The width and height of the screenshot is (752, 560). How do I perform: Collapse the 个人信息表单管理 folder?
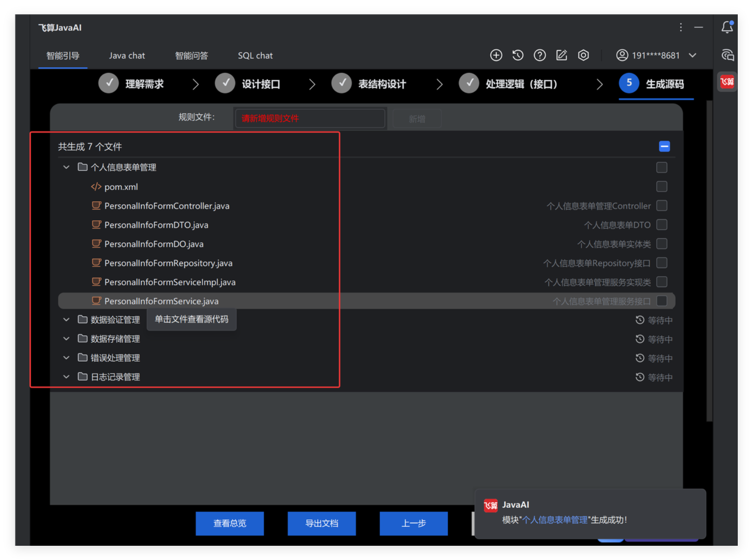pos(67,167)
